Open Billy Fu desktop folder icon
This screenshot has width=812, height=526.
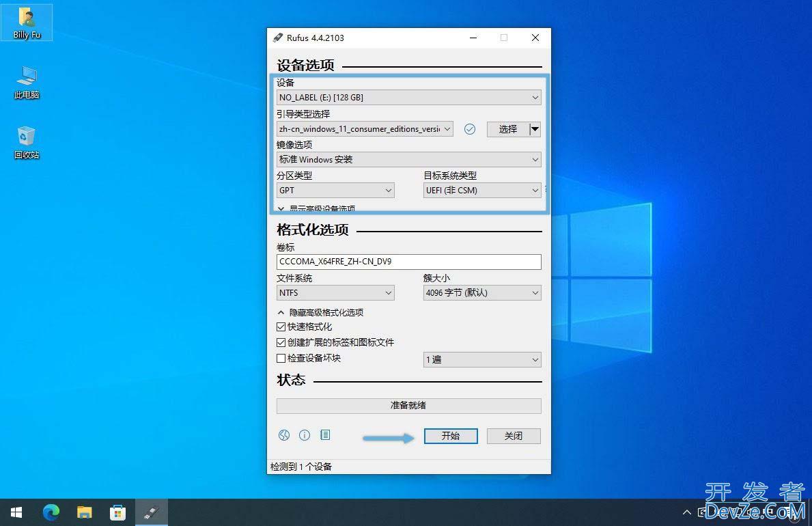point(27,23)
